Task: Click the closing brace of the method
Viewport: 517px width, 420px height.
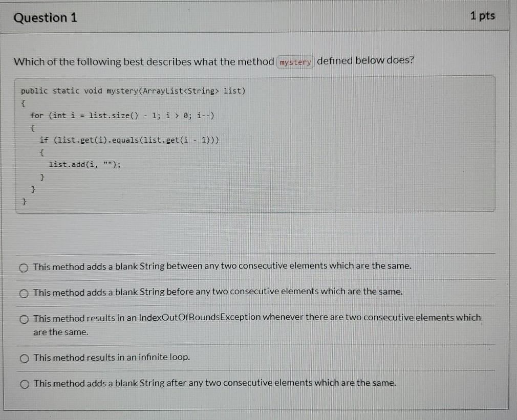Action: 24,202
